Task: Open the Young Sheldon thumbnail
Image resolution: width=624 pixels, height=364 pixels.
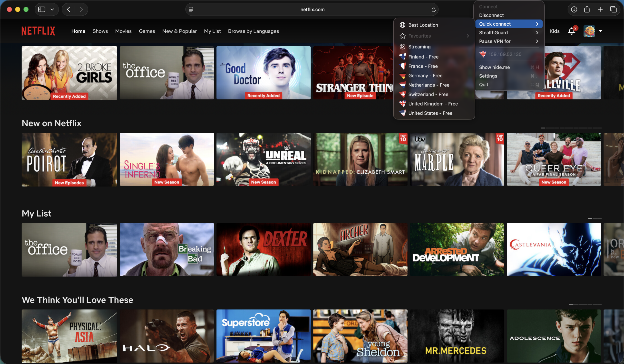Action: tap(360, 336)
